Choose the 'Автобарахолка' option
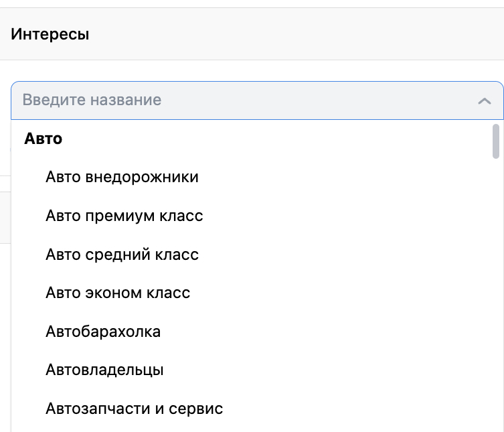This screenshot has height=432, width=504. pyautogui.click(x=103, y=332)
